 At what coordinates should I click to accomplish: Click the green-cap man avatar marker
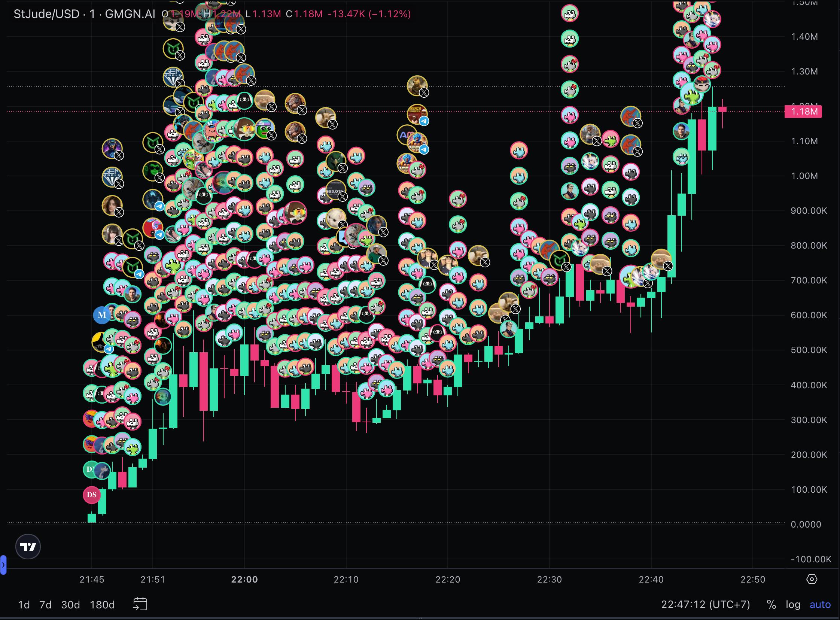(375, 253)
